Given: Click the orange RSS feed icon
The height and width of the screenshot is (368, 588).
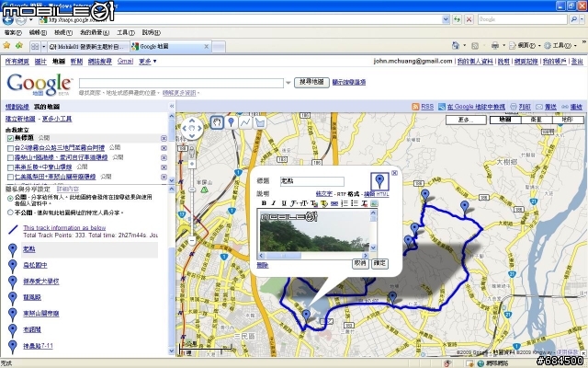Looking at the screenshot, I should (x=415, y=107).
